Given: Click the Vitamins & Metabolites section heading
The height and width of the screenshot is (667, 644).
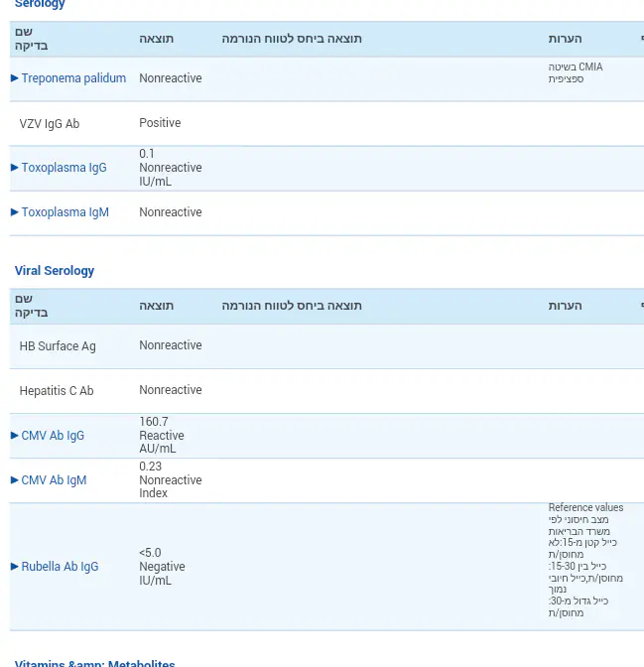Looking at the screenshot, I should click(x=94, y=663).
